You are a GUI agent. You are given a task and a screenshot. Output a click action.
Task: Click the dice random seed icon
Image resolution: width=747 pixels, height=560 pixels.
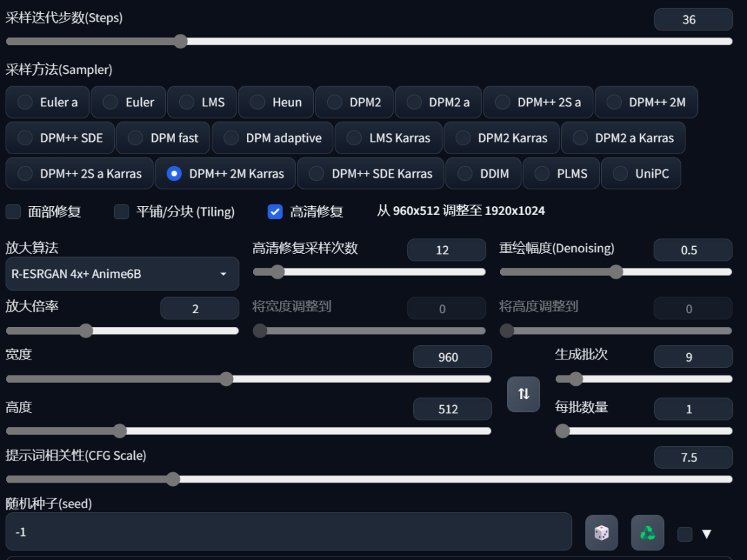[601, 533]
